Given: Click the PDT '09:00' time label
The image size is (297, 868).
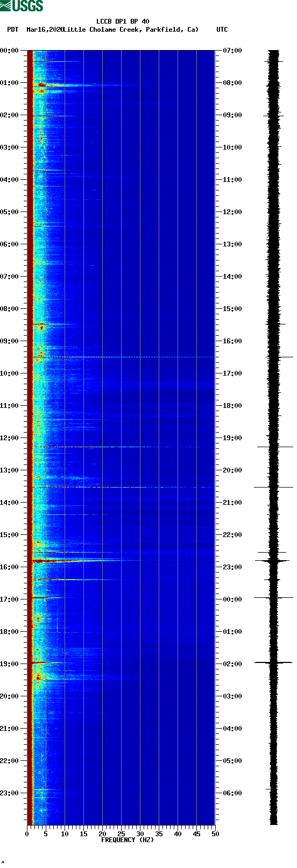Looking at the screenshot, I should 9,341.
